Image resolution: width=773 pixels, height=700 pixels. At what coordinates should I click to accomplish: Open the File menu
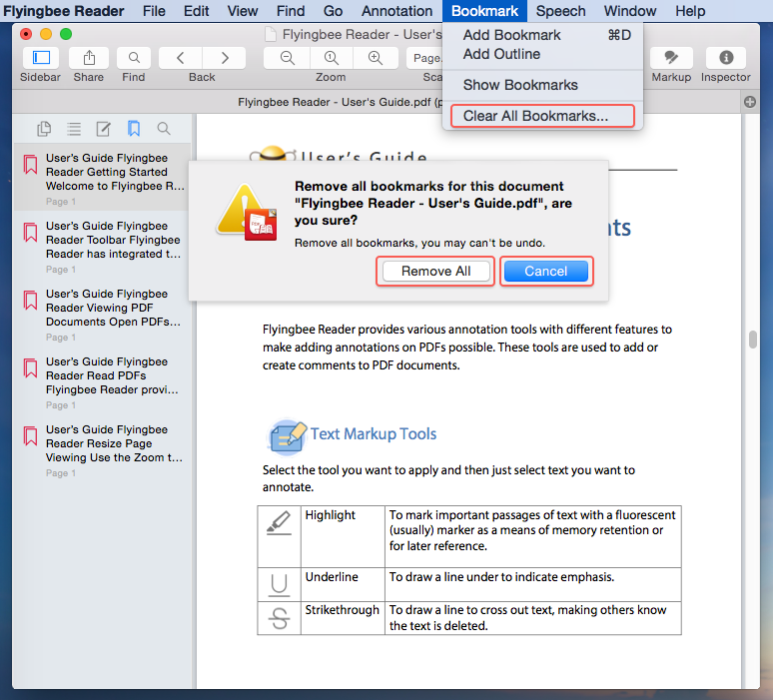(154, 11)
